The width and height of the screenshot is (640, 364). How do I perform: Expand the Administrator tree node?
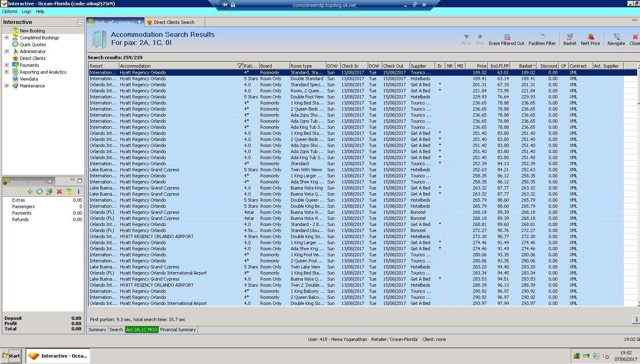(x=6, y=51)
